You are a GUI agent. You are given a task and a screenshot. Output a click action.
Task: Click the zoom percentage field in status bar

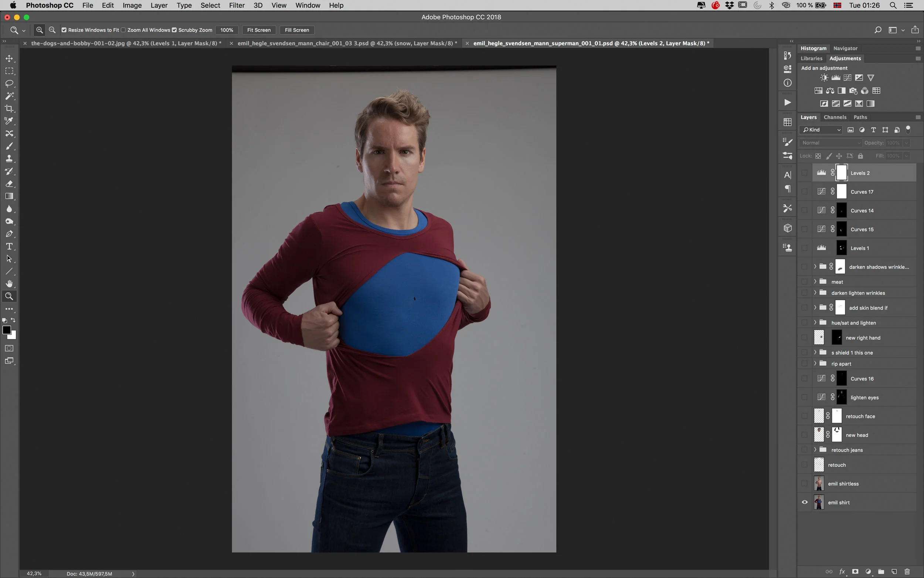(34, 574)
